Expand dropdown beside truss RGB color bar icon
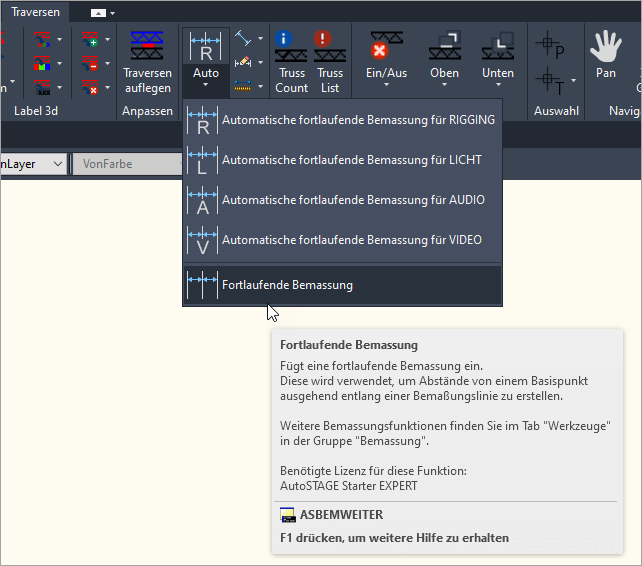Image resolution: width=642 pixels, height=566 pixels. [60, 63]
